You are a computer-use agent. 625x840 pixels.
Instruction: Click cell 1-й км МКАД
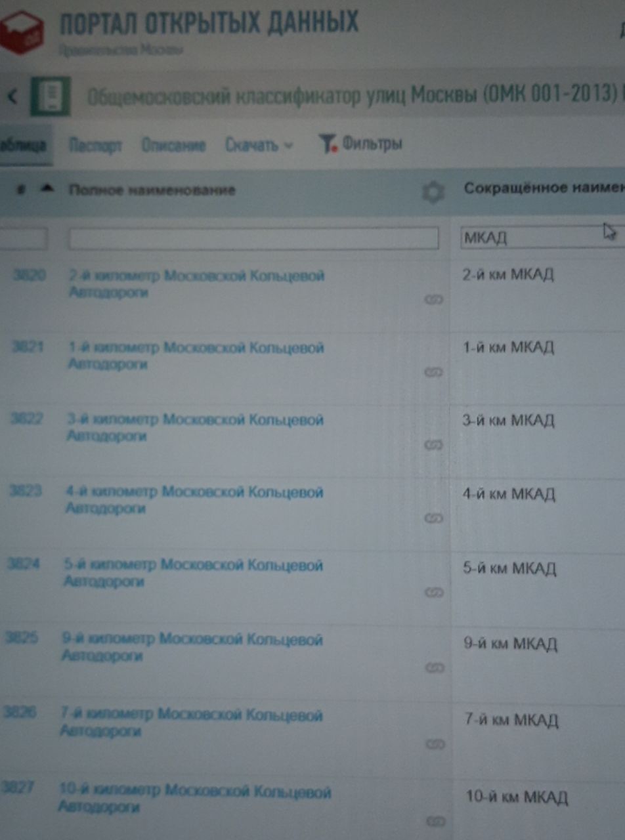tap(508, 347)
